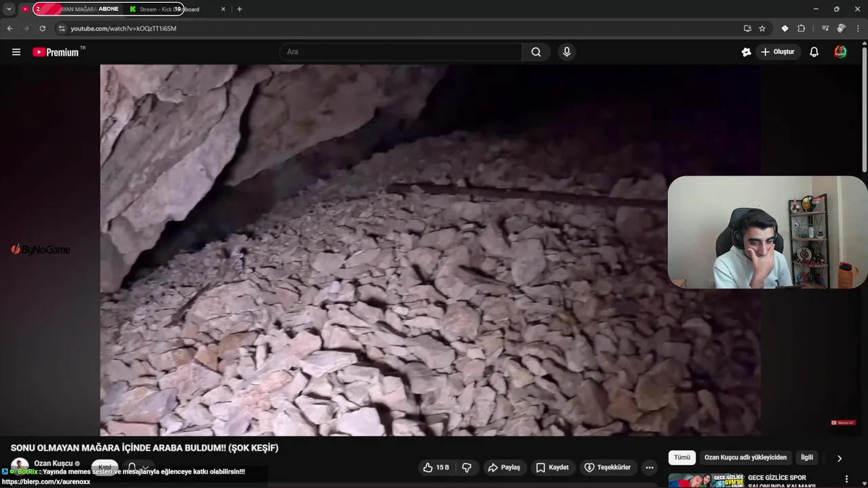The width and height of the screenshot is (868, 488).
Task: Open the tag-shaped extension icon
Action: [x=785, y=28]
